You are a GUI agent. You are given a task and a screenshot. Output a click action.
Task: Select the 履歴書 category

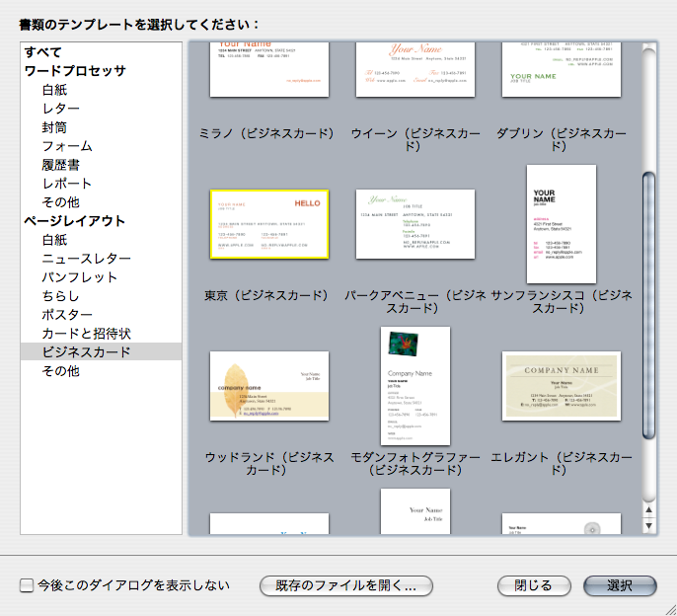[60, 165]
